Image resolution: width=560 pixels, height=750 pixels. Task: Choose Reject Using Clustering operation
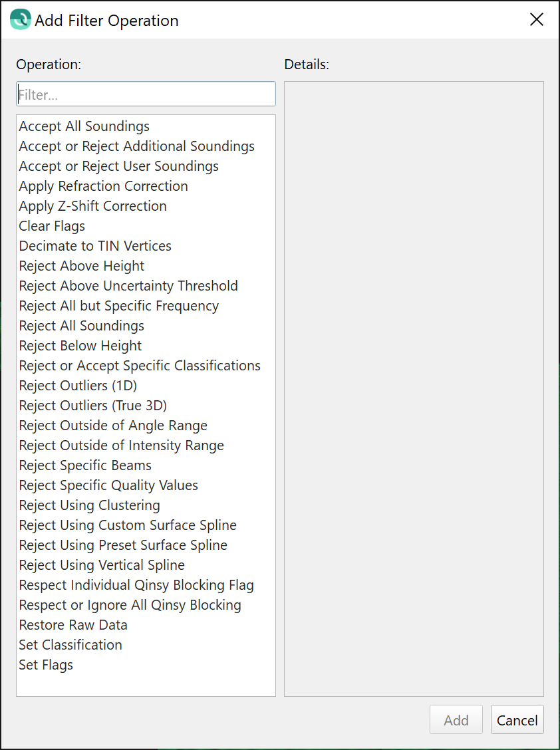[90, 505]
